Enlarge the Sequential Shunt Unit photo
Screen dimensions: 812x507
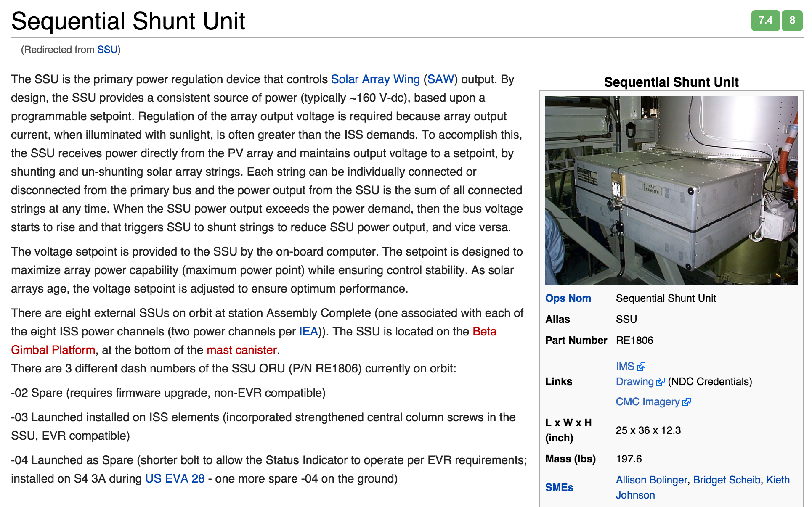[671, 190]
